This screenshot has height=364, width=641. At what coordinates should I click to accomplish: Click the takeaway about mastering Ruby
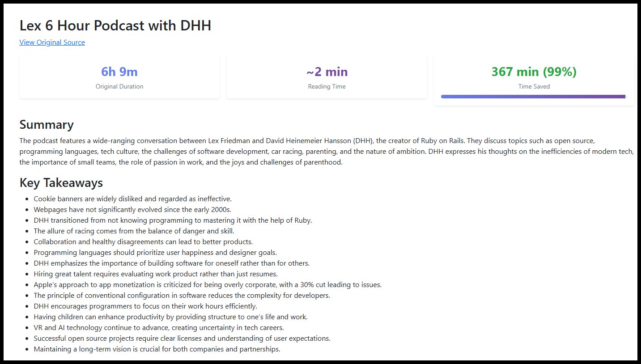tap(173, 220)
